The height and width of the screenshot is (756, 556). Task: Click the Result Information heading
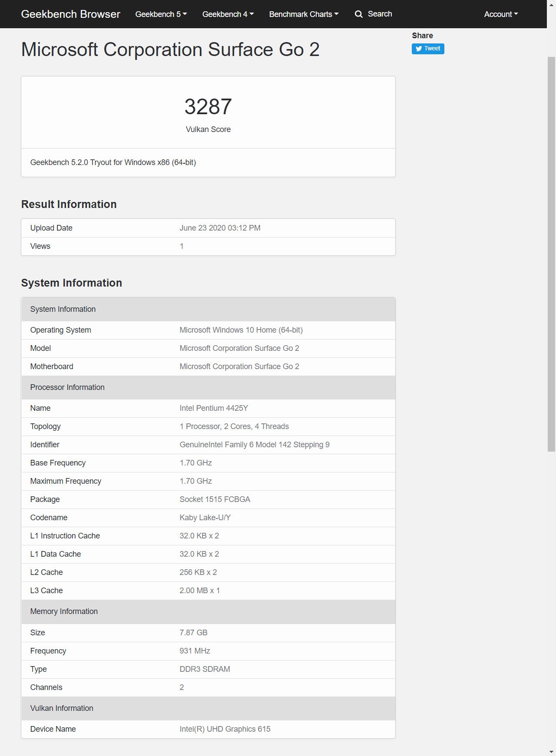point(69,204)
